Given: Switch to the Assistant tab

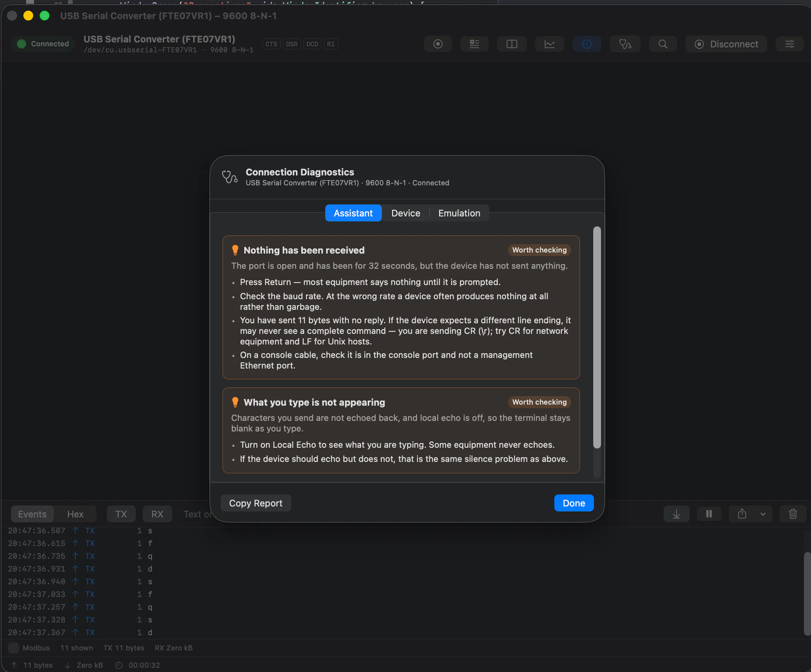Looking at the screenshot, I should pos(353,213).
